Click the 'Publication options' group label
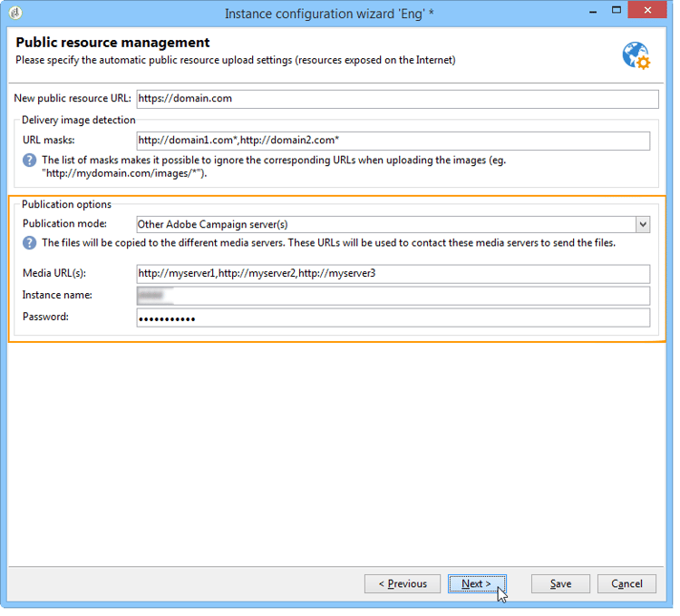Image resolution: width=680 pixels, height=616 pixels. point(67,206)
